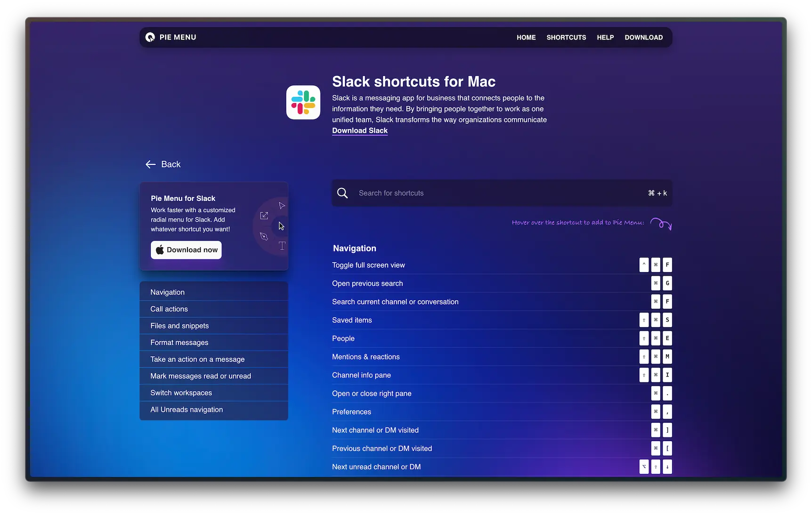Click the external link icon on the radial menu
Screen dimensions: 812x515
(x=264, y=215)
